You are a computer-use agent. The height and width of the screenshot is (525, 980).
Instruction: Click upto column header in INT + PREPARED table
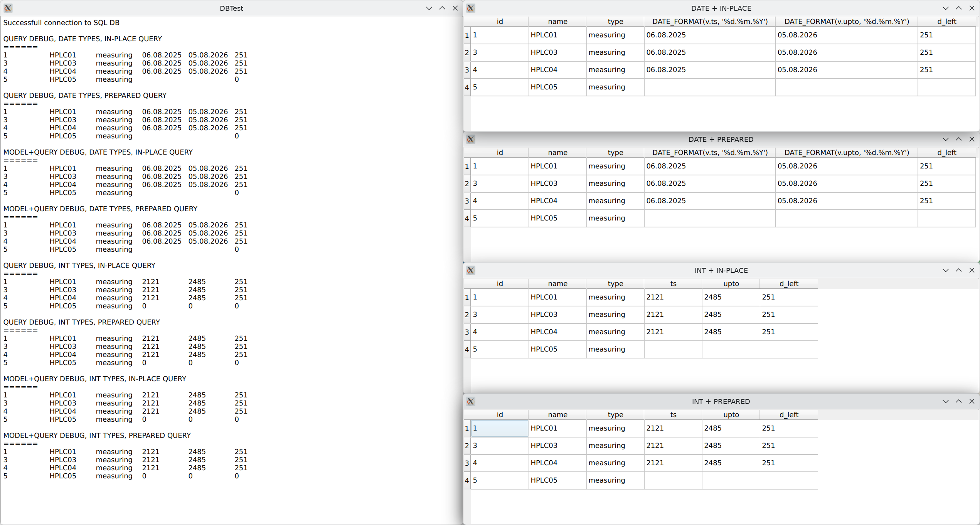click(x=731, y=415)
